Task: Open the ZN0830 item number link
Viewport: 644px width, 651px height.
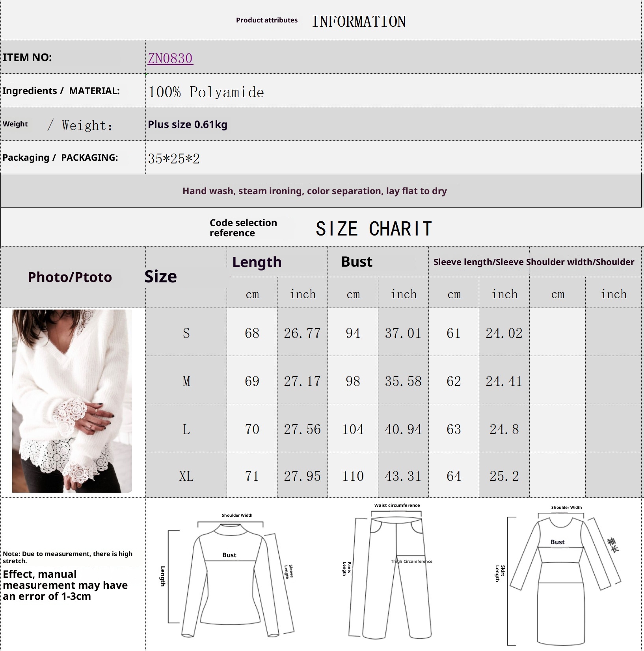Action: pos(170,58)
